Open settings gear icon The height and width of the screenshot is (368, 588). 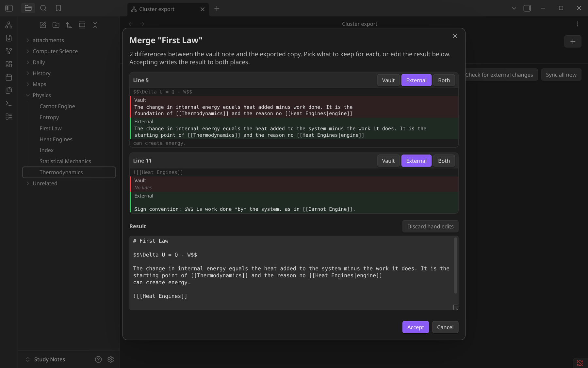point(111,359)
